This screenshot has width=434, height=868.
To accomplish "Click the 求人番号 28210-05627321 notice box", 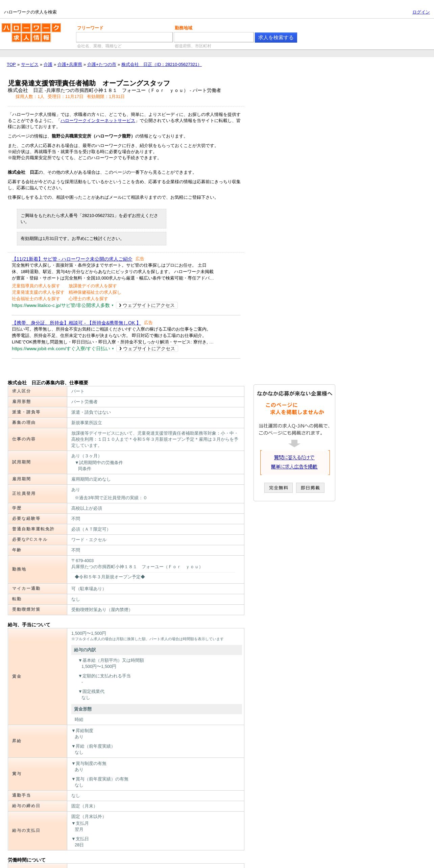I will [x=92, y=219].
